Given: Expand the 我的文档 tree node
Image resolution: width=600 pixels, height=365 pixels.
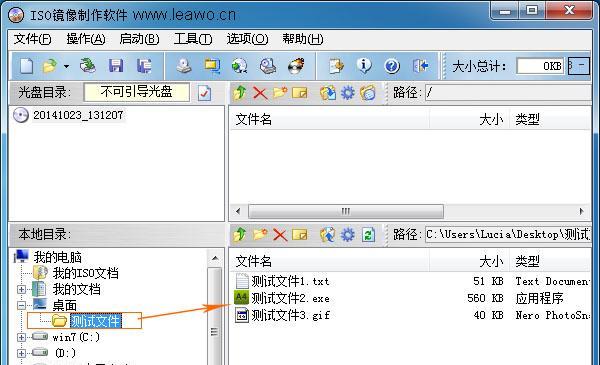Looking at the screenshot, I should (x=21, y=290).
